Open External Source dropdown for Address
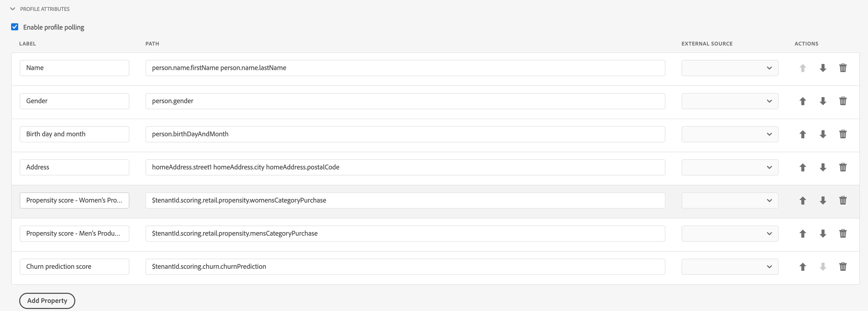868x311 pixels. (730, 167)
